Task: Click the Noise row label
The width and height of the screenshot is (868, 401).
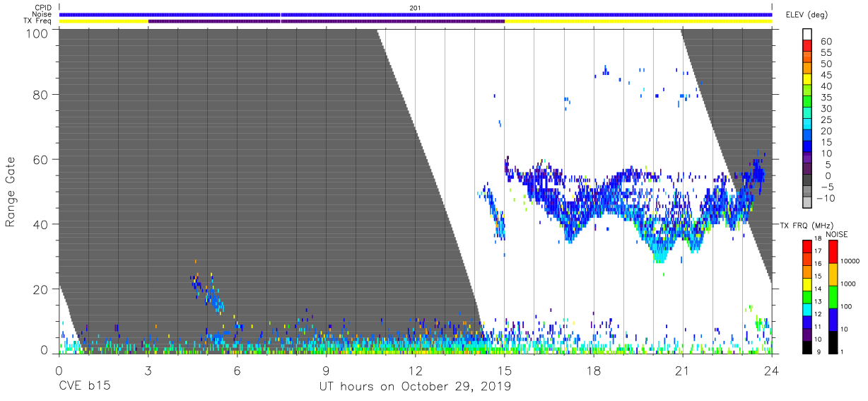Action: 42,14
